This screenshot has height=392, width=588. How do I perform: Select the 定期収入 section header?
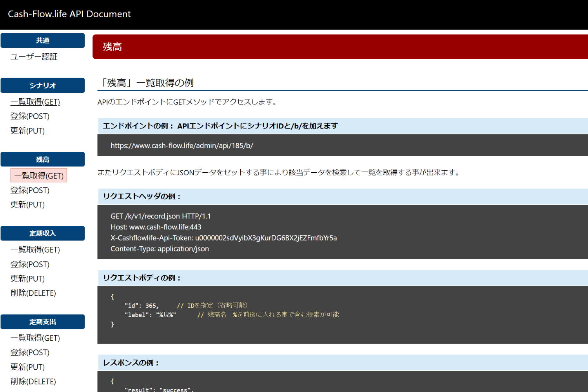(x=43, y=233)
